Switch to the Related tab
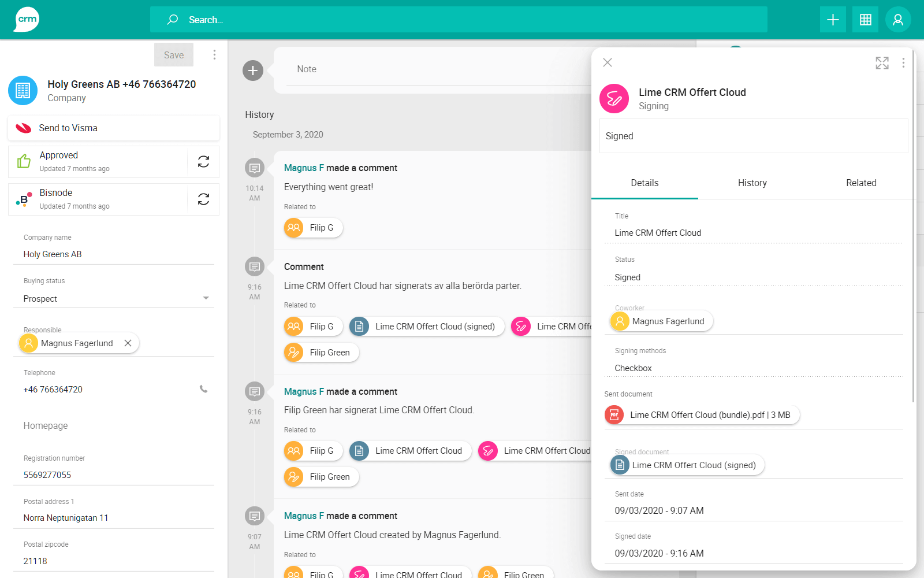 click(861, 183)
